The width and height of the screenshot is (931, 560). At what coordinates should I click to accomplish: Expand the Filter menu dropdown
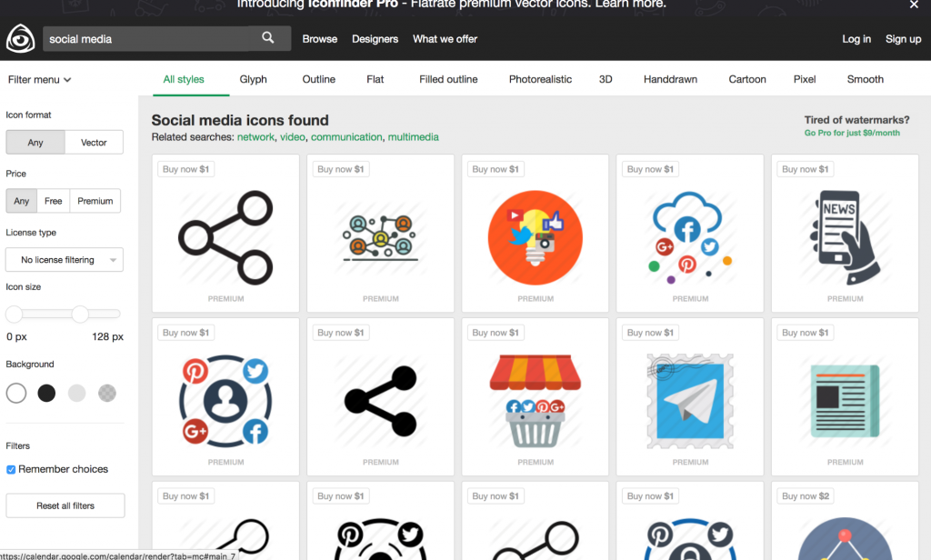(39, 80)
